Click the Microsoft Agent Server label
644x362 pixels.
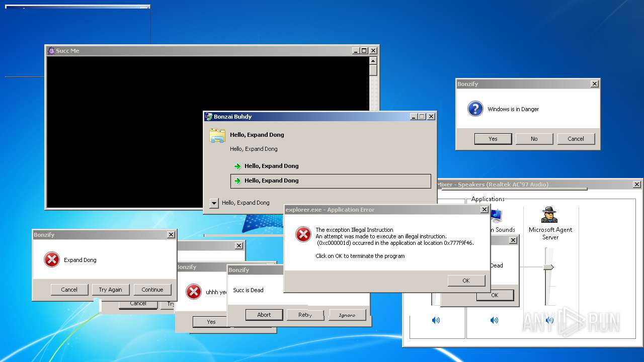(x=550, y=233)
